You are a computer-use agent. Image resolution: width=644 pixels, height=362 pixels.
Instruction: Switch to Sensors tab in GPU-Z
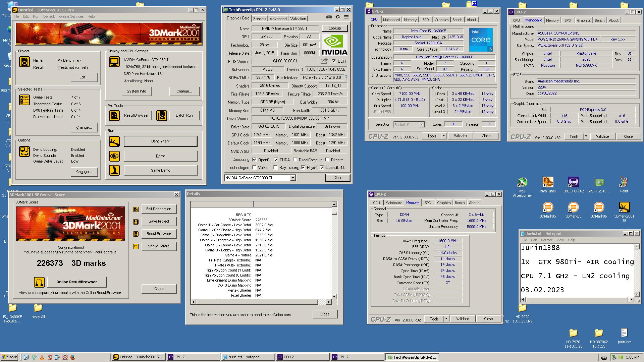260,19
